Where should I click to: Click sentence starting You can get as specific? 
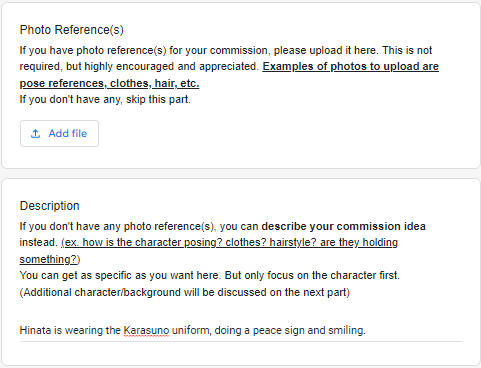pyautogui.click(x=209, y=275)
